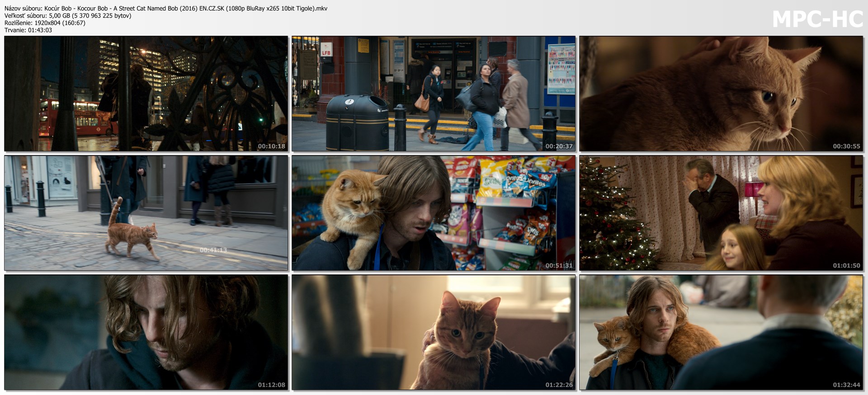Click the thumbnail of man with cat around neck

tap(721, 332)
